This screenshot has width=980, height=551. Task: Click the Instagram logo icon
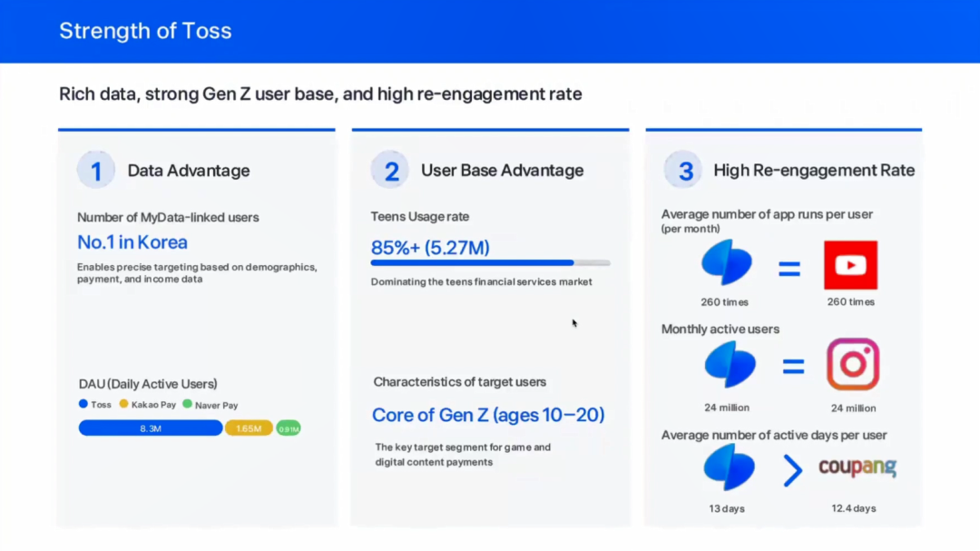coord(853,364)
